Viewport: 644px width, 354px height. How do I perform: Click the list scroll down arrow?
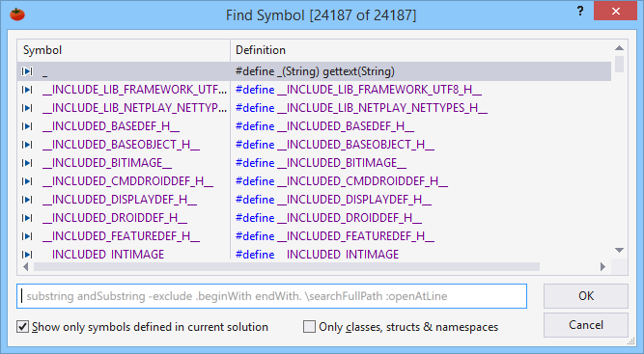tap(619, 250)
